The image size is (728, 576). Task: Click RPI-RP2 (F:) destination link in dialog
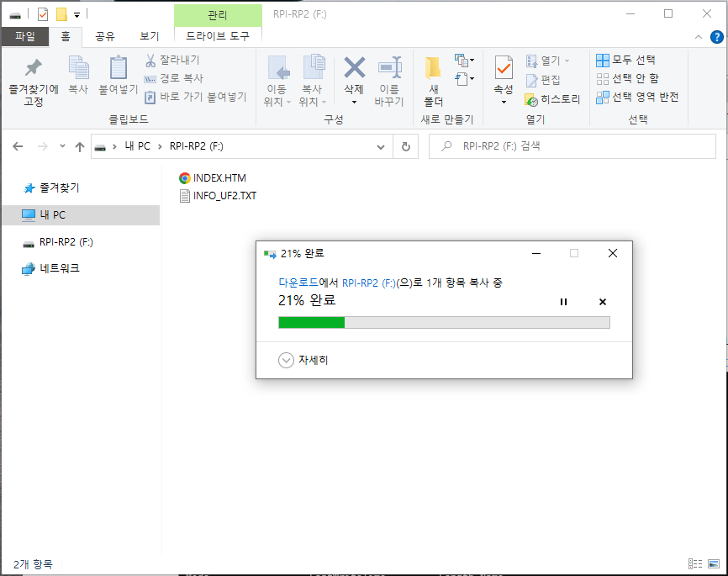tap(369, 283)
